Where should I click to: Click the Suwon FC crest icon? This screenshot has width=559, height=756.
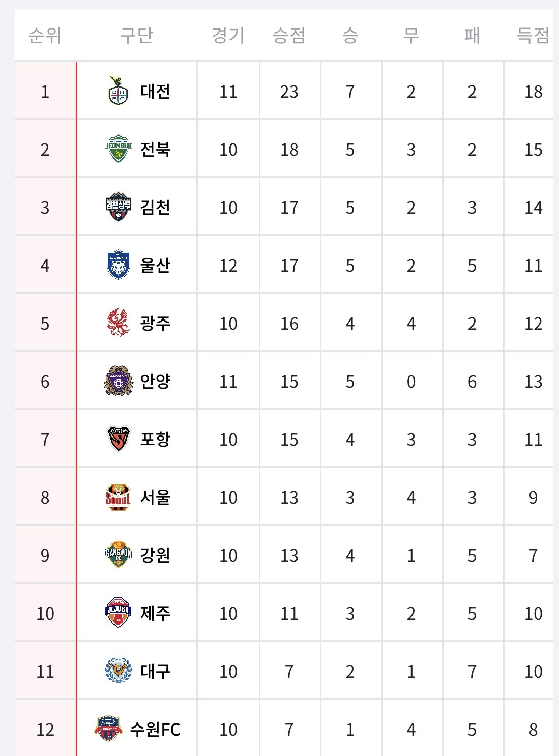[108, 729]
